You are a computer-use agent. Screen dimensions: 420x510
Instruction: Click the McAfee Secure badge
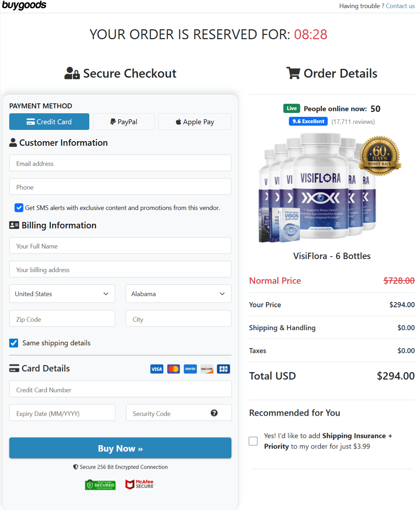pos(139,484)
